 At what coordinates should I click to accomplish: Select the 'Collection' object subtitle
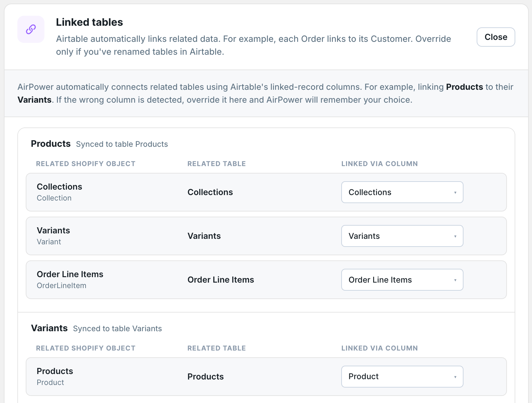pyautogui.click(x=54, y=198)
